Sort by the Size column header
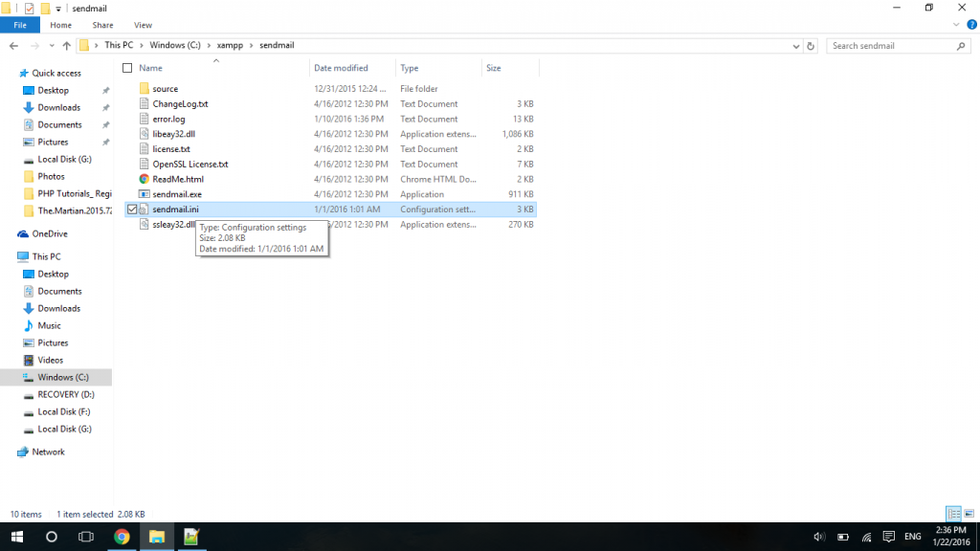 point(494,68)
